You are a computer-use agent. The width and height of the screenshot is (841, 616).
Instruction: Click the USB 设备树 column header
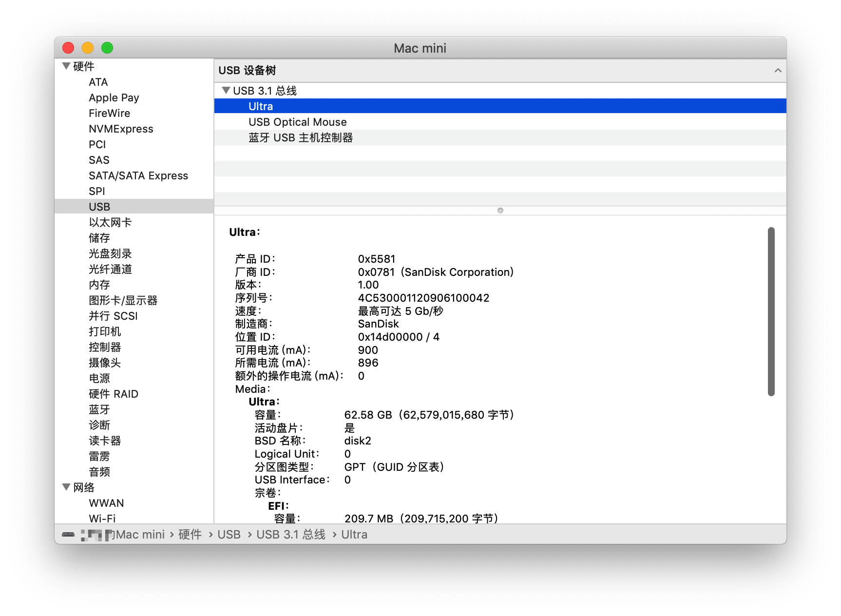pos(500,70)
